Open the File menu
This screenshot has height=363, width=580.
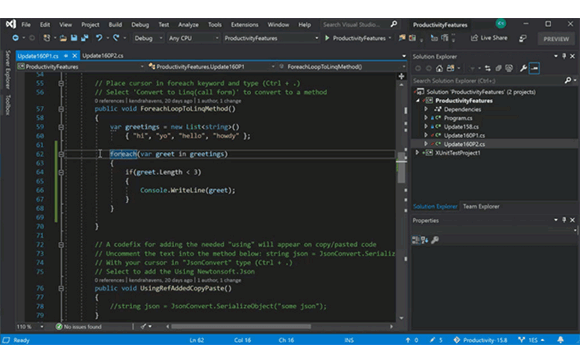[x=26, y=24]
